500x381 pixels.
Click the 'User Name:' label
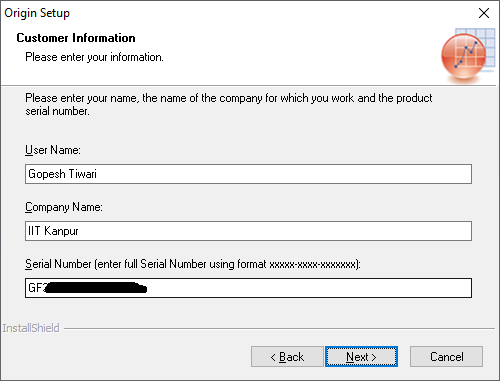pyautogui.click(x=53, y=150)
